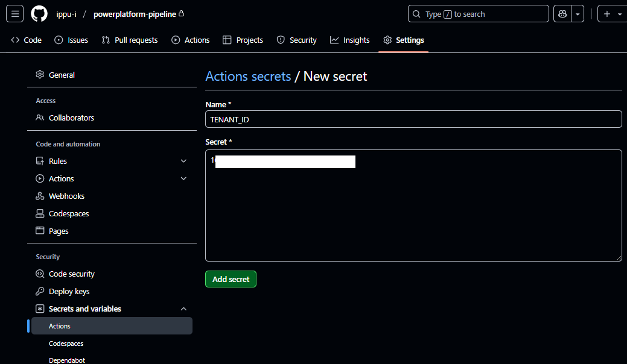Select the Webhooks sidebar icon
This screenshot has height=364, width=627.
(39, 196)
